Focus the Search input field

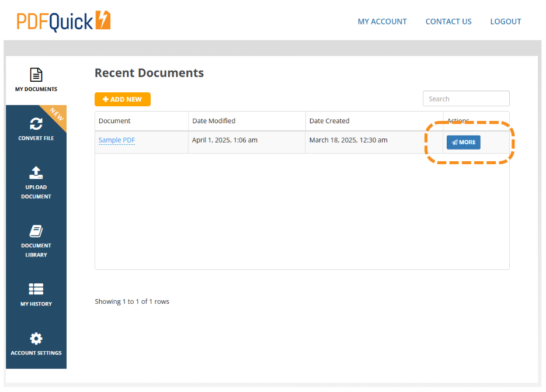pyautogui.click(x=466, y=99)
